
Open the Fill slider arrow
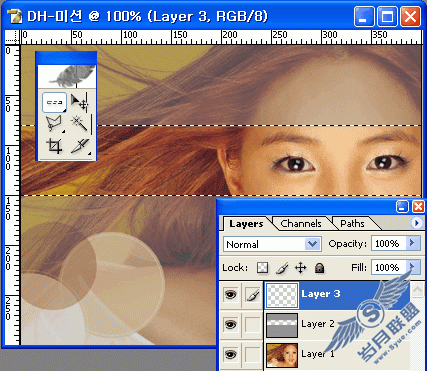tap(412, 267)
